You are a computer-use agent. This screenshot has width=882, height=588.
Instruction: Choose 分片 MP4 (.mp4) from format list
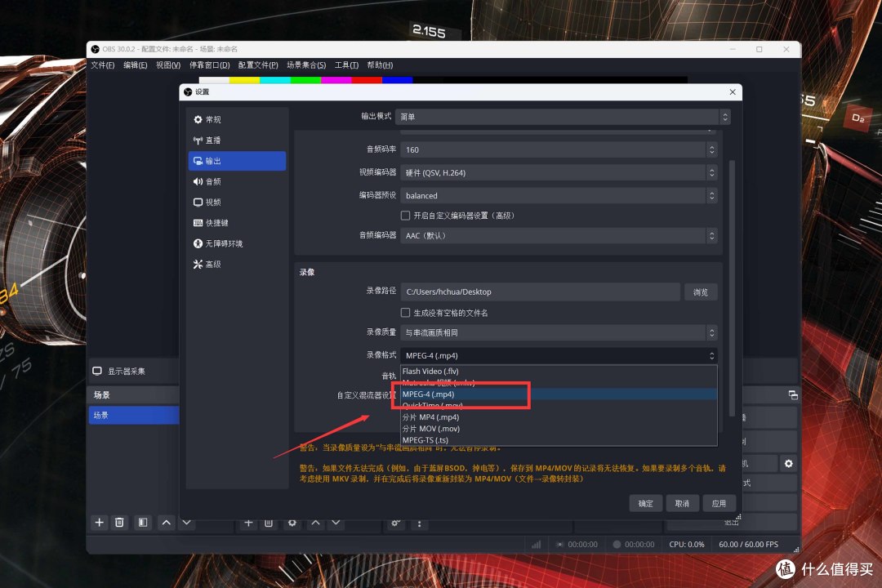(x=559, y=417)
